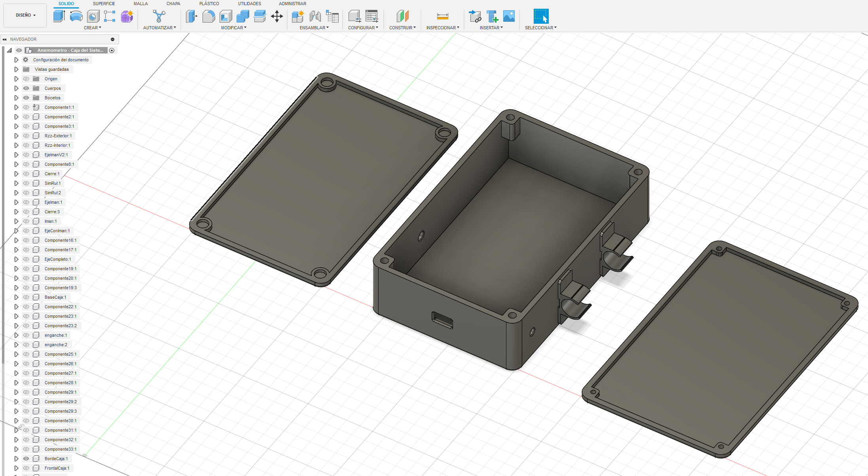The height and width of the screenshot is (476, 868).
Task: Show FrontalCaja:1 via eye icon
Action: pyautogui.click(x=26, y=468)
